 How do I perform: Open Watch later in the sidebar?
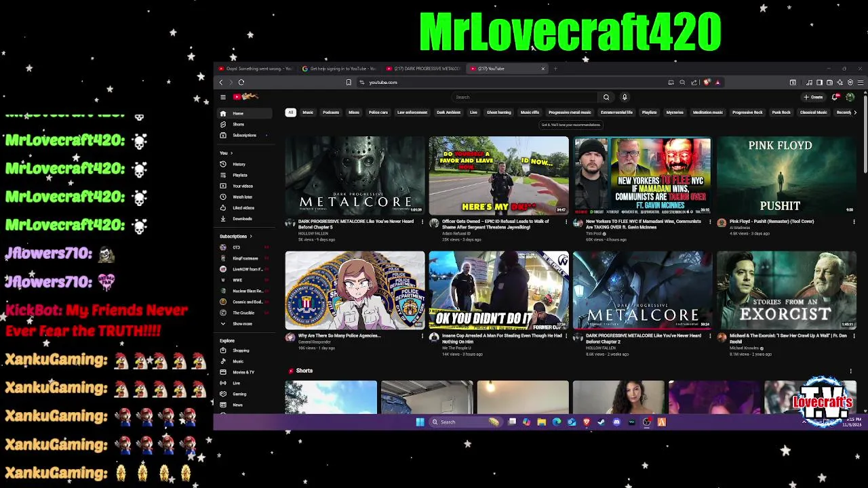click(x=245, y=197)
